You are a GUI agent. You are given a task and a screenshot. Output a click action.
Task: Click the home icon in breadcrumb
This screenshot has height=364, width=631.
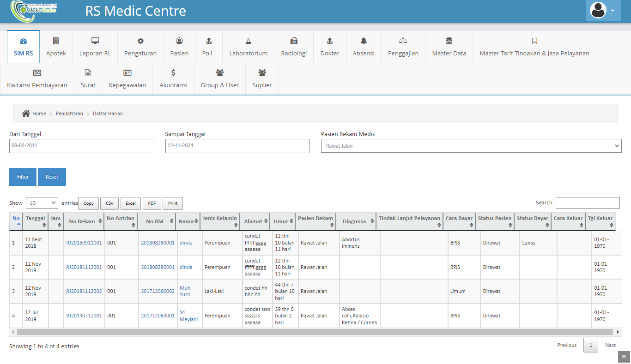click(x=26, y=113)
